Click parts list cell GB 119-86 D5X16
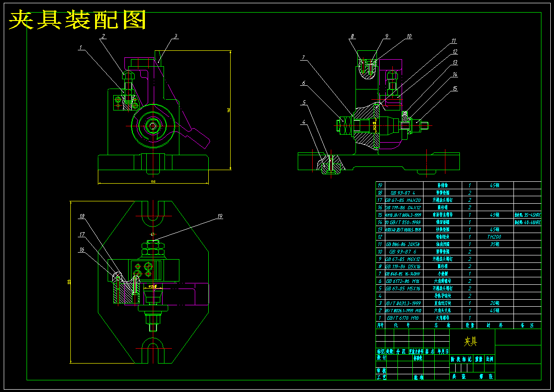The image size is (554, 392). [x=404, y=267]
